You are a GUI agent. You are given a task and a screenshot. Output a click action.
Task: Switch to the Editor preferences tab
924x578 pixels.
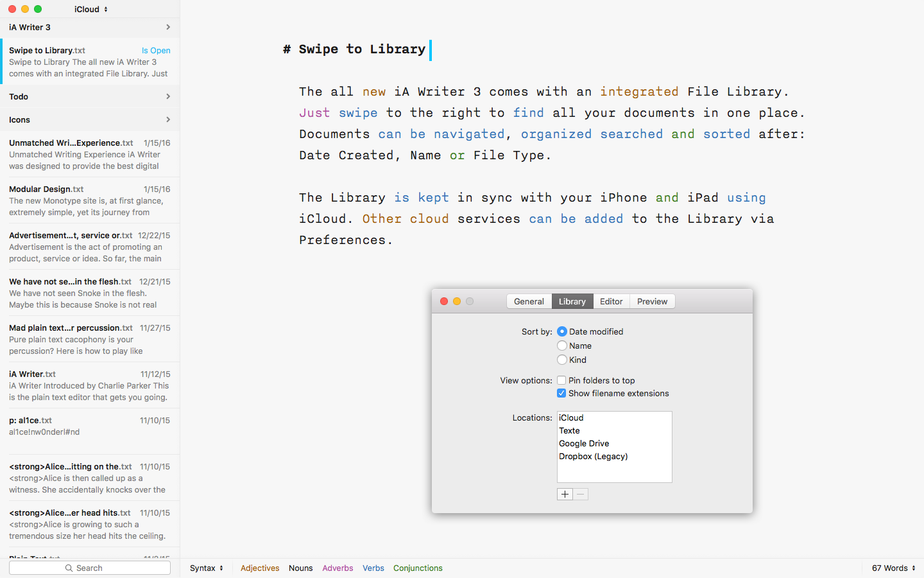(611, 301)
